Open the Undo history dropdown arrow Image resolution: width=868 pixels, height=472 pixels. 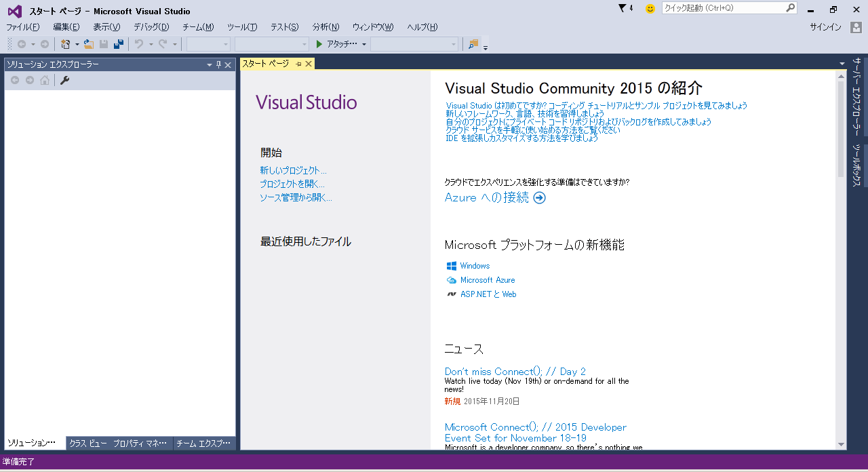(x=151, y=44)
